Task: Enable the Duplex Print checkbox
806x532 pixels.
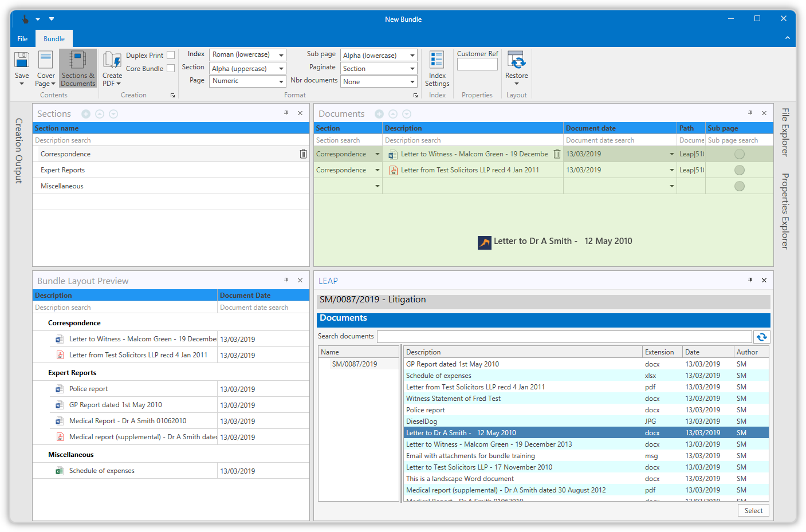Action: tap(171, 56)
